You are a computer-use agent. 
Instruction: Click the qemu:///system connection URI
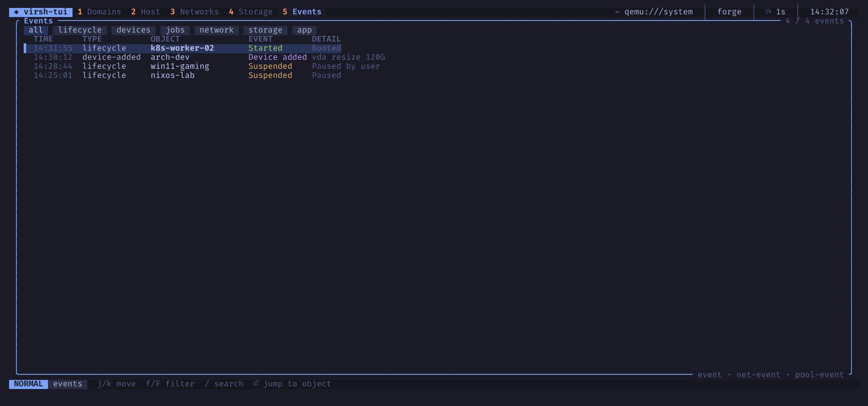pos(658,12)
